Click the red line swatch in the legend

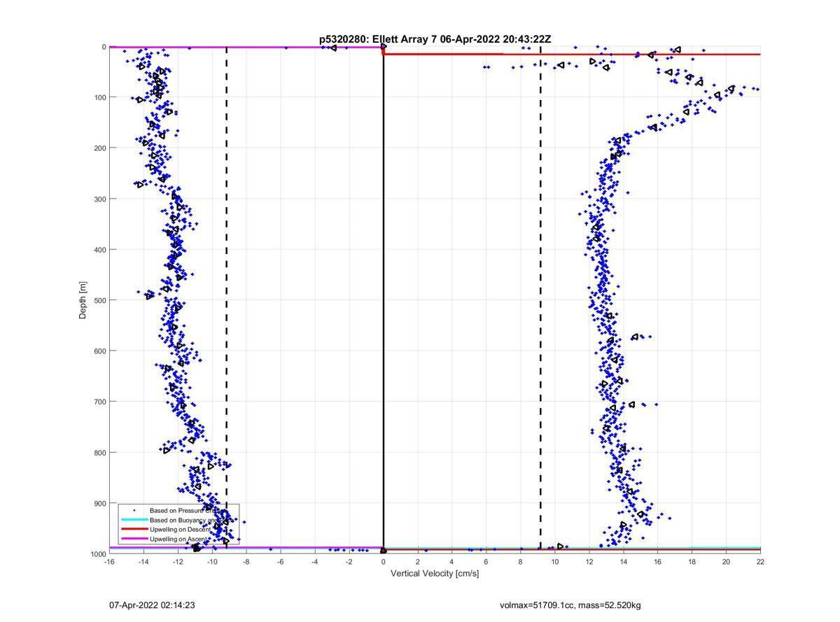134,530
